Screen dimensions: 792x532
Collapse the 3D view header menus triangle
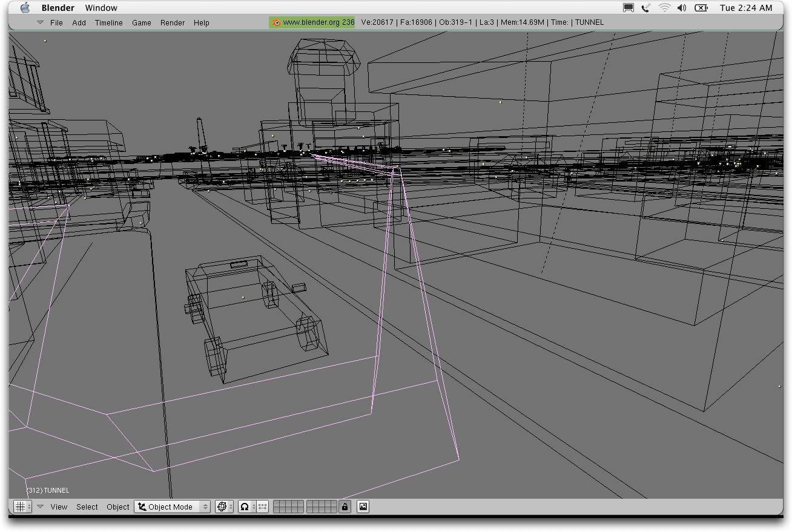pyautogui.click(x=40, y=507)
